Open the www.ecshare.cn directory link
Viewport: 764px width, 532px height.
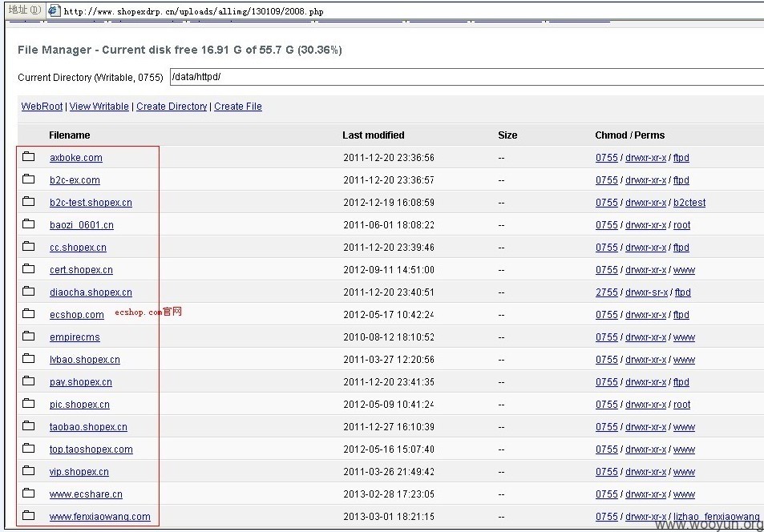(86, 494)
